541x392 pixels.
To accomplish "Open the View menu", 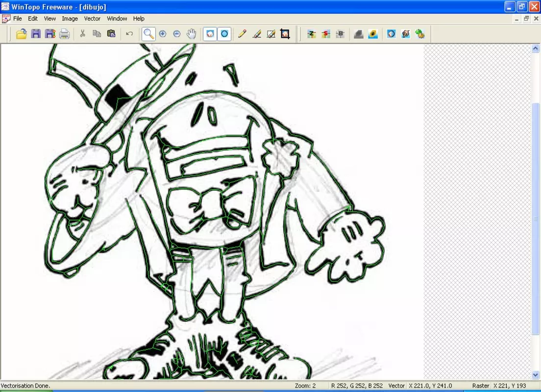I will click(x=49, y=19).
